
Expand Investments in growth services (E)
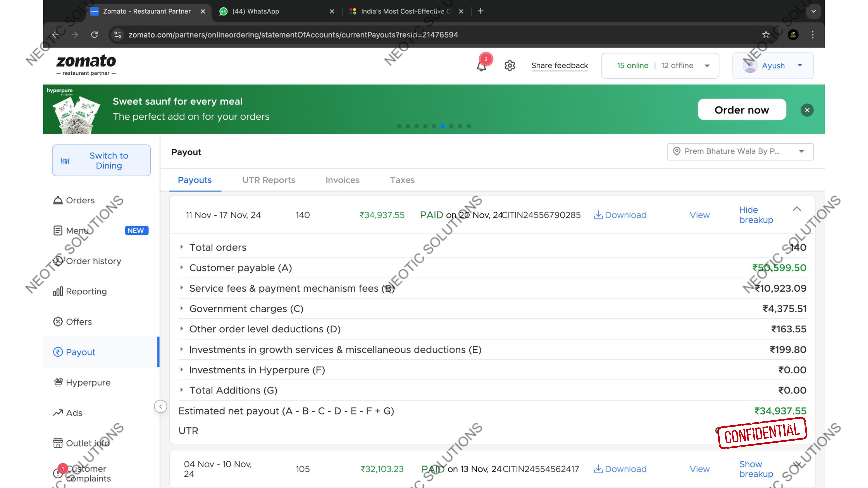coord(182,349)
